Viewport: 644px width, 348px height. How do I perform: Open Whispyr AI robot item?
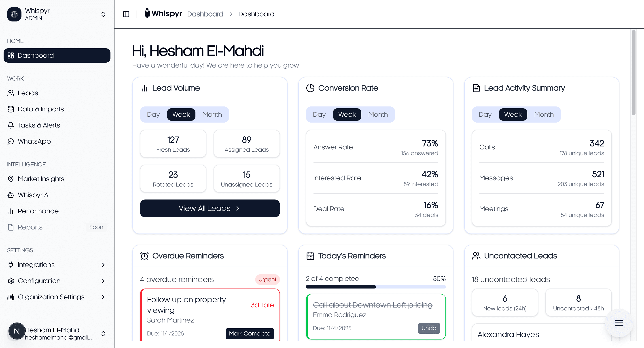click(34, 195)
